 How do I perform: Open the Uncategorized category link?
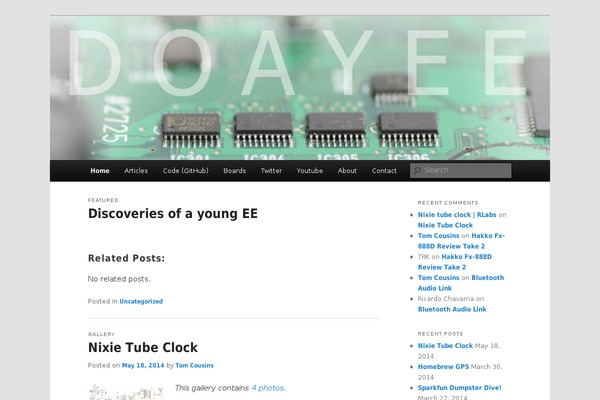click(141, 302)
